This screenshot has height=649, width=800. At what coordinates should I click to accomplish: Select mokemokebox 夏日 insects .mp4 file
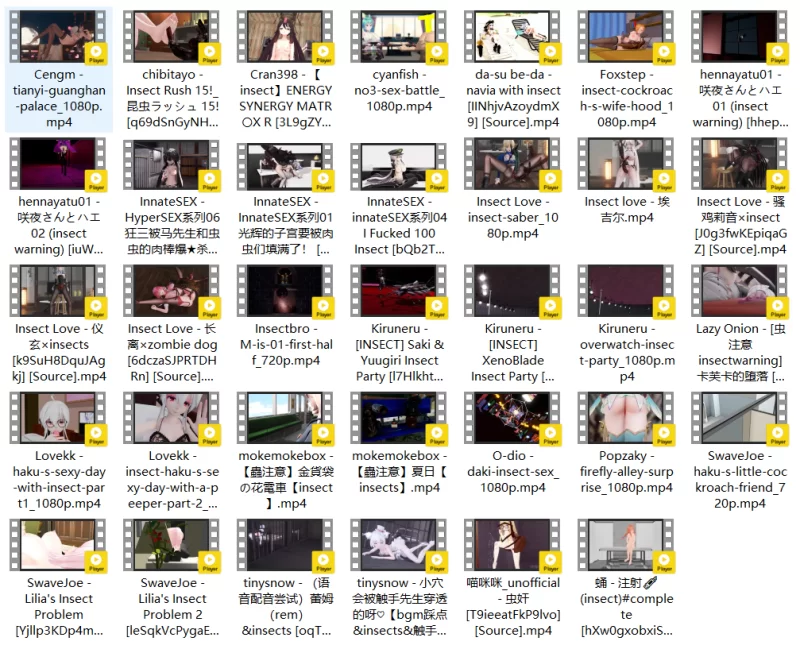399,443
